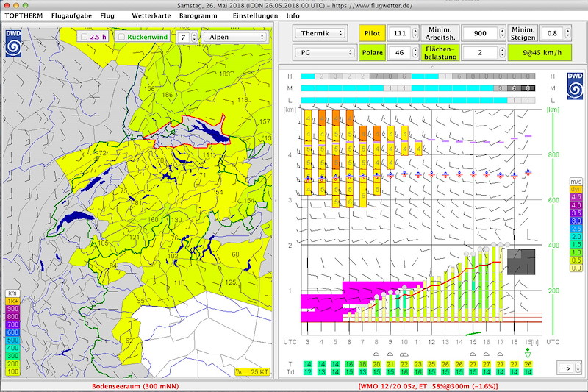The image size is (588, 392).
Task: Open the Barogramm menu
Action: coord(198,15)
